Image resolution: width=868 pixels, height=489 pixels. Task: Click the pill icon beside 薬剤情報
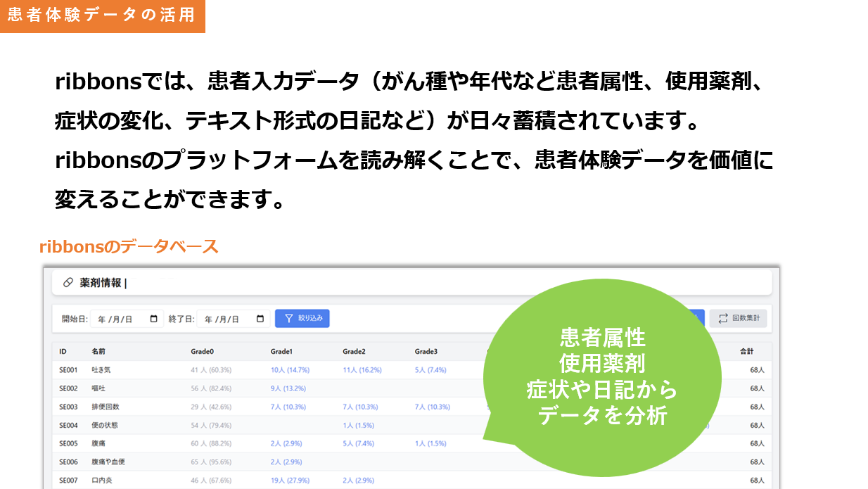pyautogui.click(x=68, y=283)
